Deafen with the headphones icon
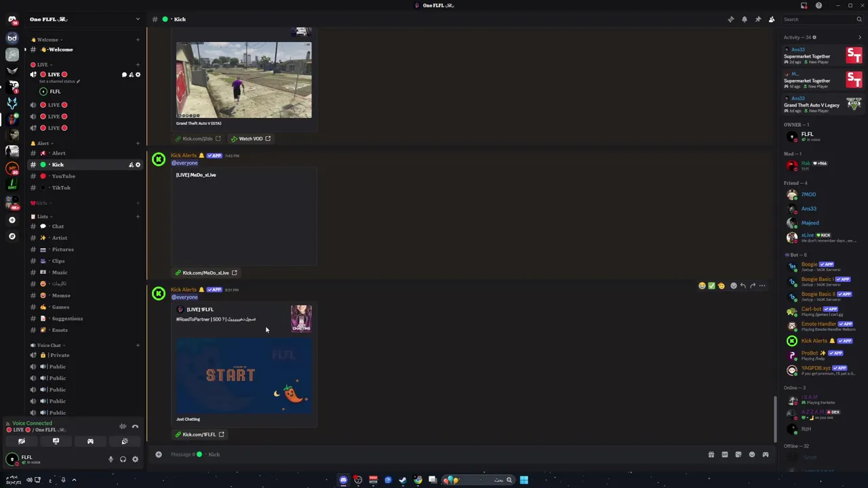Viewport: 868px width, 488px height. pyautogui.click(x=123, y=460)
